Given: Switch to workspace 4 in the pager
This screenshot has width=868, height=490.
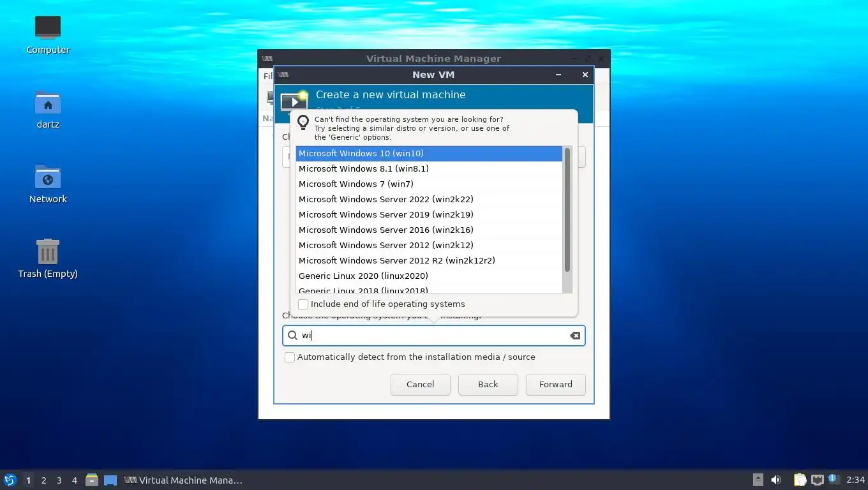Looking at the screenshot, I should click(74, 480).
